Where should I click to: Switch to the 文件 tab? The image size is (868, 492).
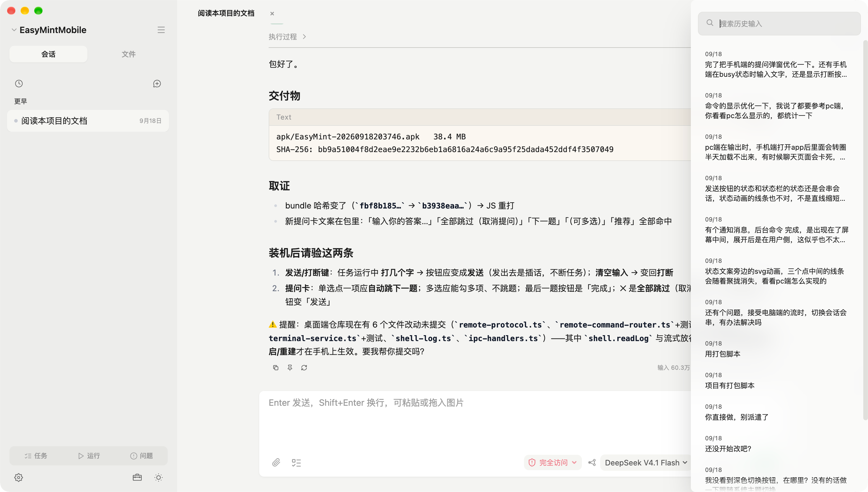[x=128, y=54]
